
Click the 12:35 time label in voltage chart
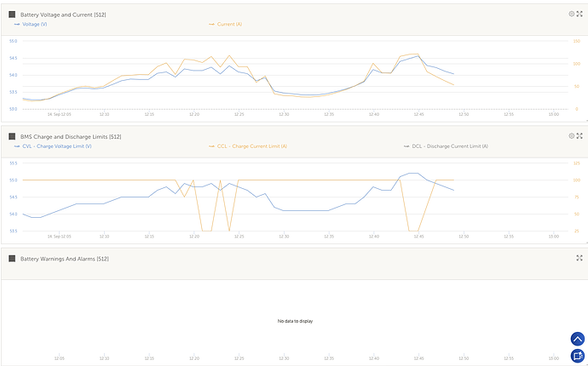(x=329, y=114)
